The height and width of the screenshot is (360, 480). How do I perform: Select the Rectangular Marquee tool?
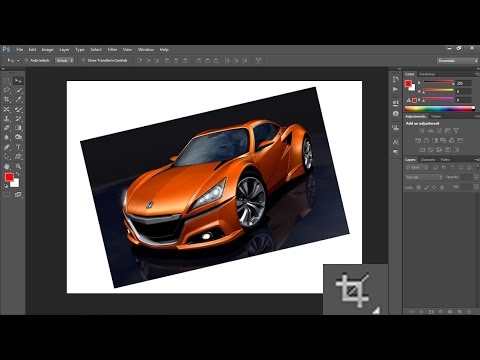(7, 81)
